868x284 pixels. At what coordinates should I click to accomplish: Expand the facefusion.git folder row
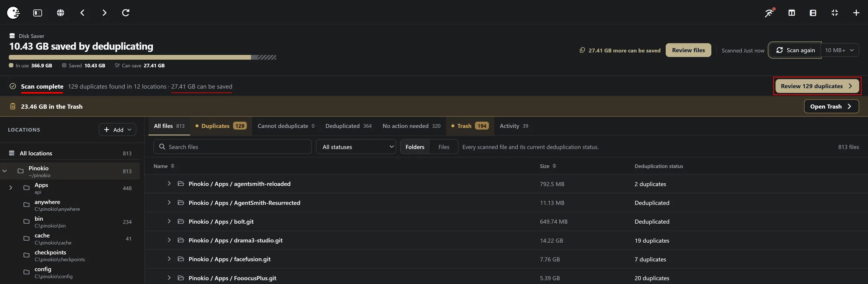pyautogui.click(x=169, y=259)
